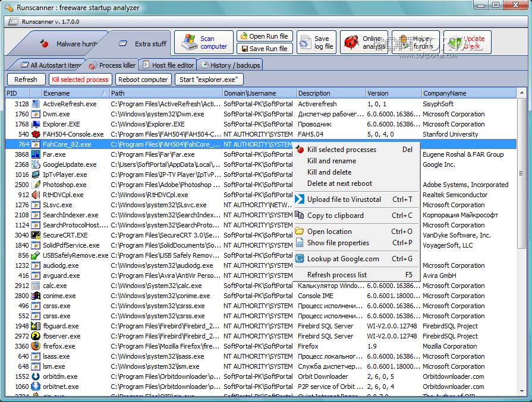
Task: Sort by CompanyName column header
Action: point(444,93)
